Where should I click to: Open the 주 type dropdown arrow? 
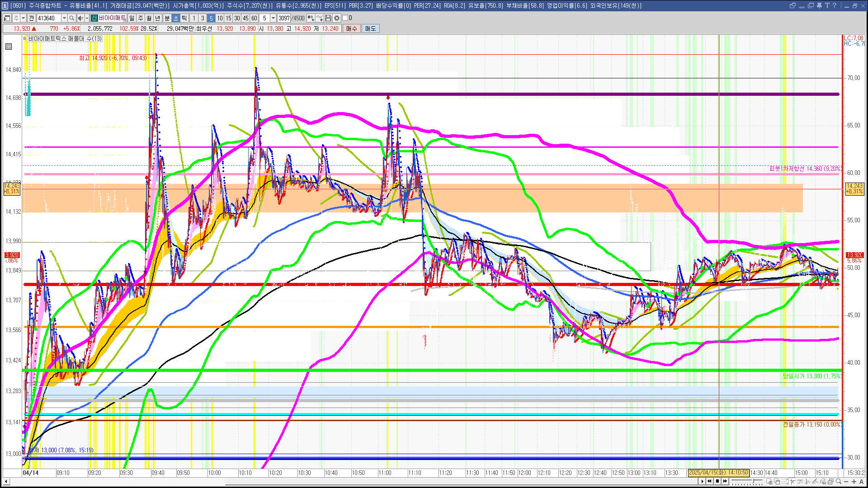point(23,18)
